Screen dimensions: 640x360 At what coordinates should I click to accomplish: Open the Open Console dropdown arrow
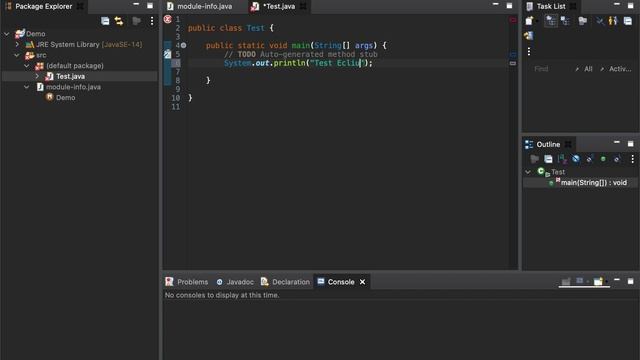(x=606, y=282)
